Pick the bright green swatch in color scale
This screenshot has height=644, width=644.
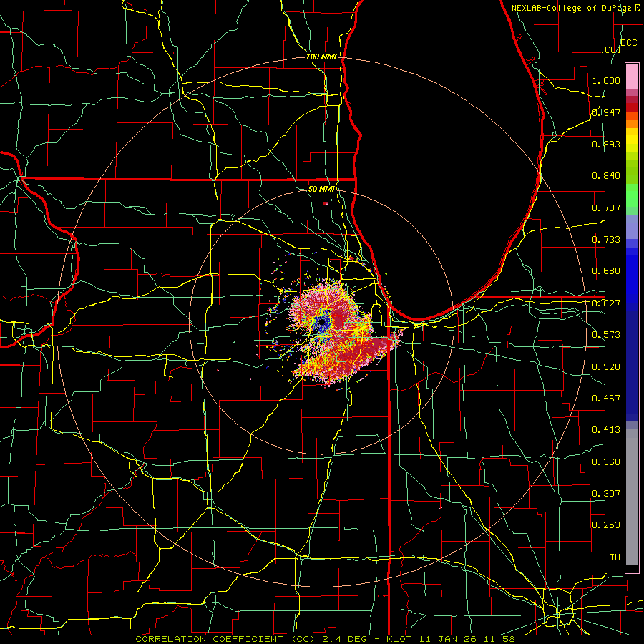[632, 195]
